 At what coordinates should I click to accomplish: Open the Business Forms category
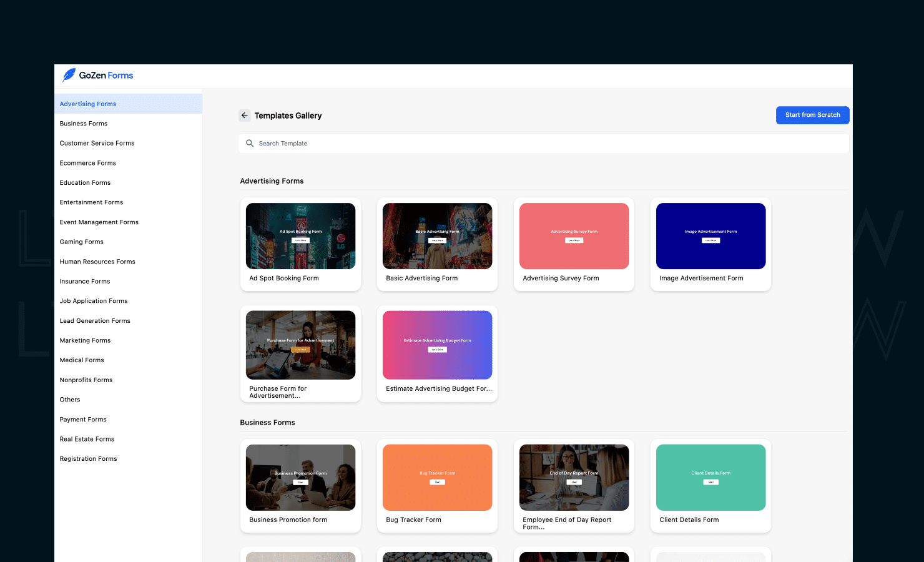83,123
